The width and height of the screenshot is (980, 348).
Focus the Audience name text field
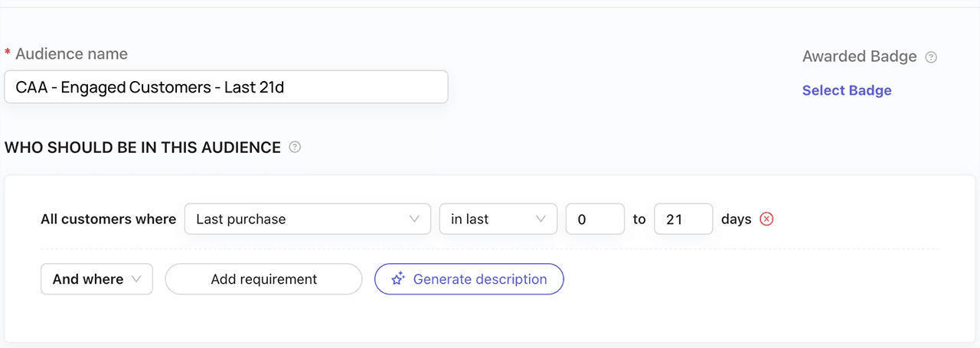coord(226,87)
